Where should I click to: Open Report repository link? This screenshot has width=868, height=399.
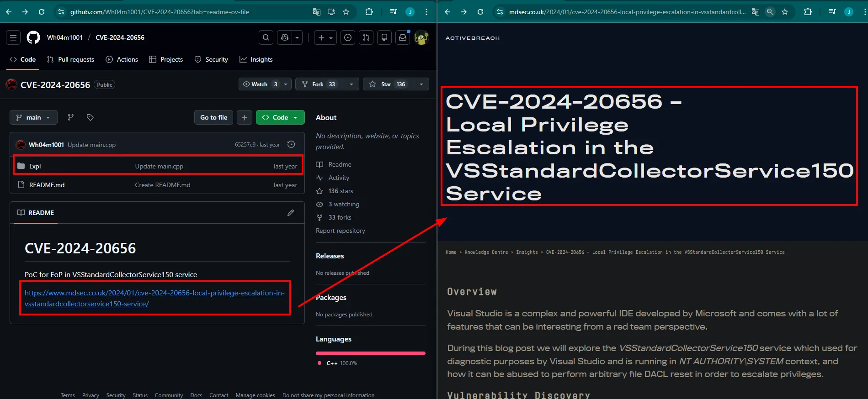[341, 231]
